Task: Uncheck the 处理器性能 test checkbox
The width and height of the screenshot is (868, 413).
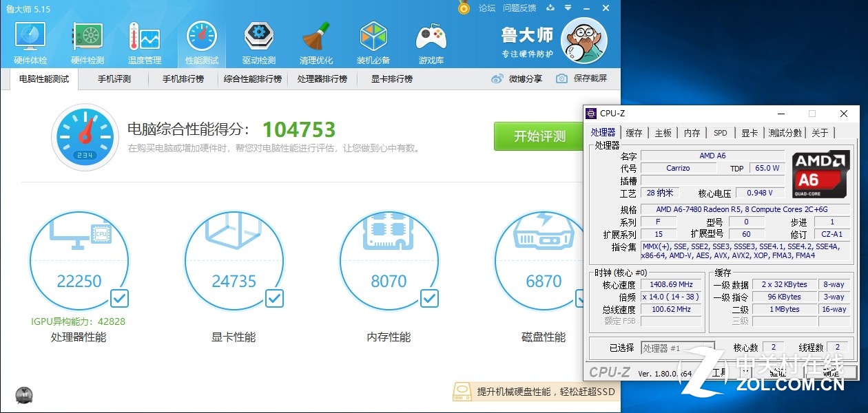Action: click(119, 298)
